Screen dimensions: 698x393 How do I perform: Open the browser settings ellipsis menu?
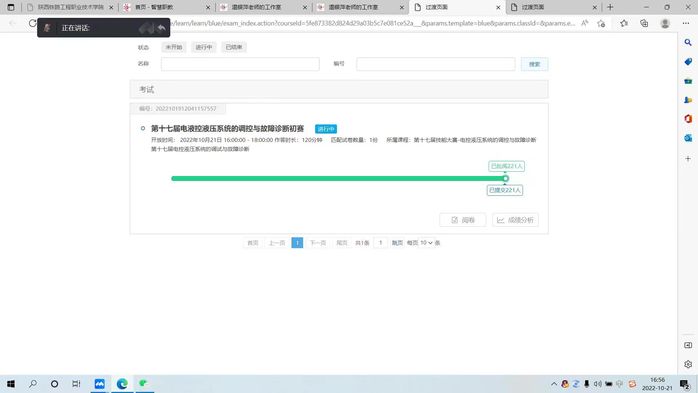click(686, 23)
